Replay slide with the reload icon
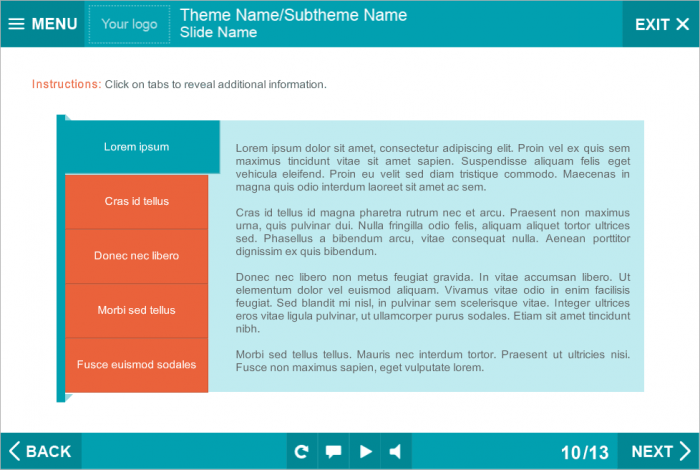This screenshot has width=700, height=470. 302,451
